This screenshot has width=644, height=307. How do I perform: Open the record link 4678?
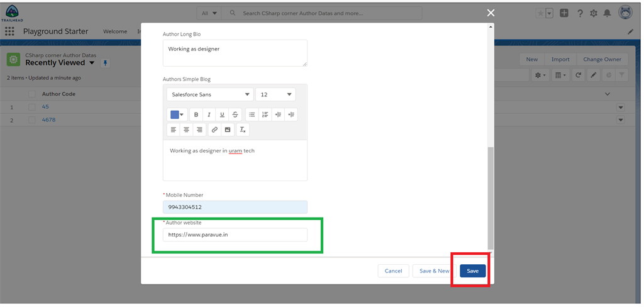[48, 120]
